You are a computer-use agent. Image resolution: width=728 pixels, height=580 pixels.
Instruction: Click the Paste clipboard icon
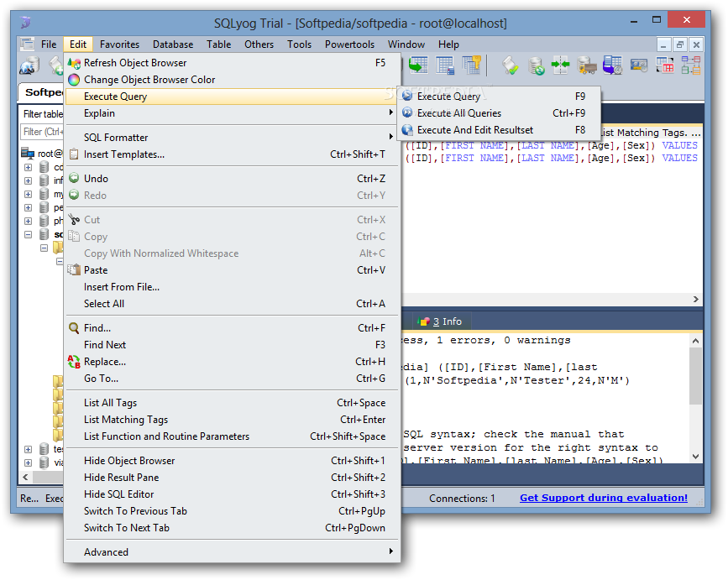point(74,269)
